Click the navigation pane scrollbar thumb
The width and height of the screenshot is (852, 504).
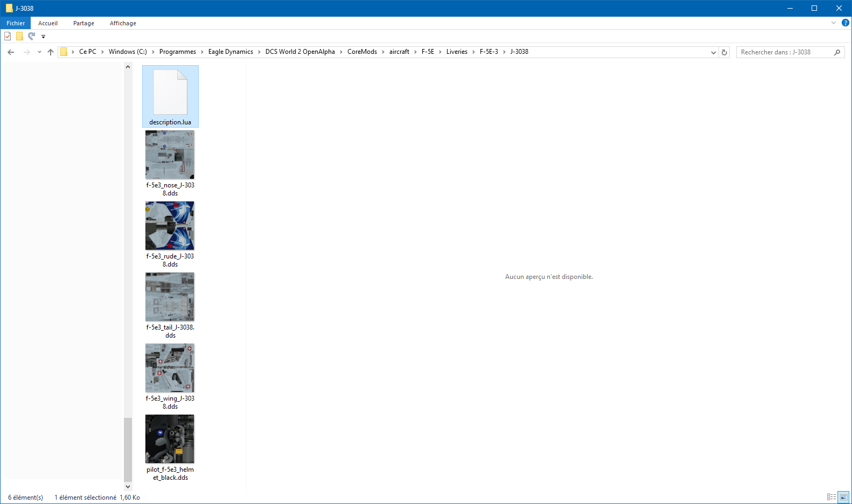(128, 450)
